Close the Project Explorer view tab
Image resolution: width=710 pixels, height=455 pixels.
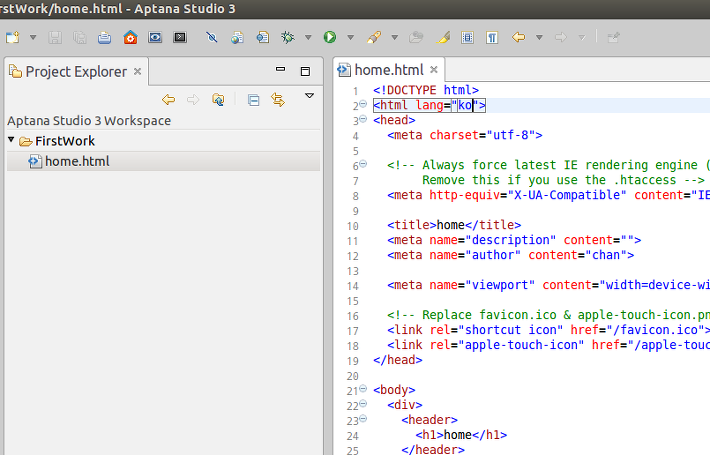pos(138,72)
